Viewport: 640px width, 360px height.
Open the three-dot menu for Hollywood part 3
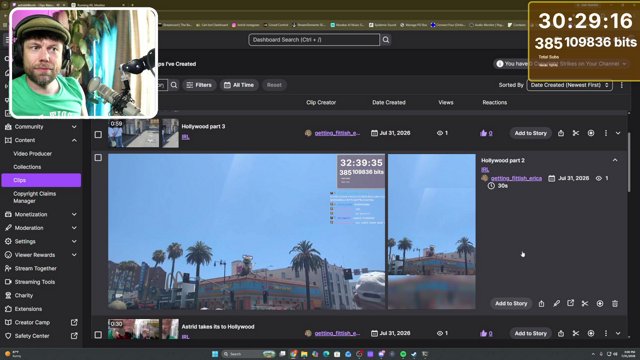pyautogui.click(x=606, y=133)
